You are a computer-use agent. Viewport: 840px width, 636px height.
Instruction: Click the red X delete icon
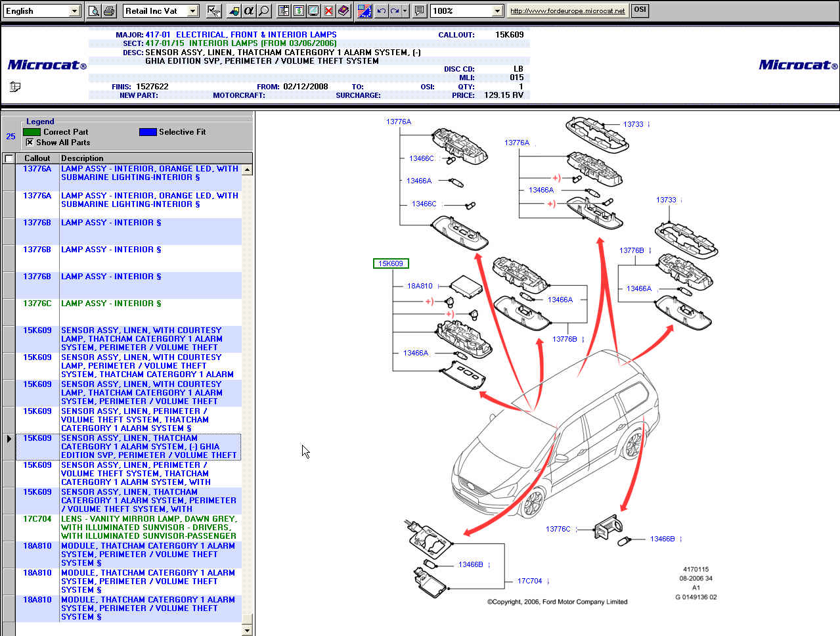pos(328,11)
